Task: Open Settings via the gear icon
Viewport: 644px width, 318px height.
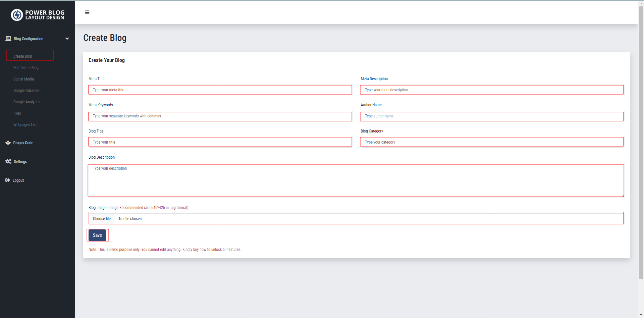Action: tap(8, 161)
